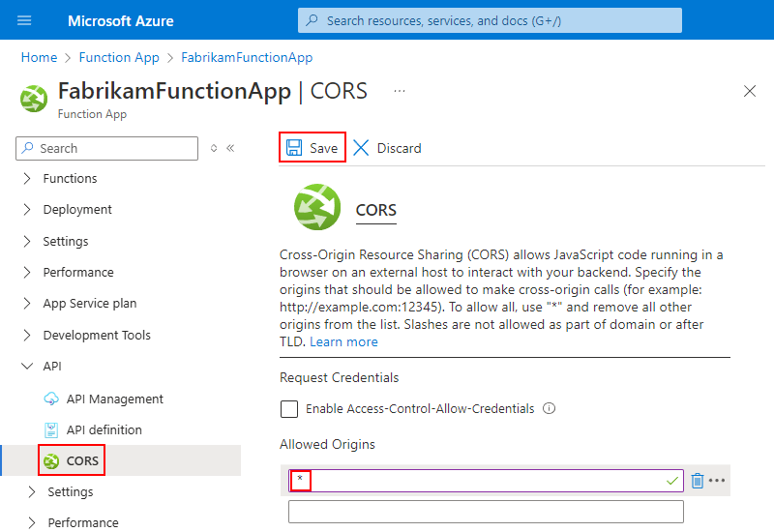Image resolution: width=774 pixels, height=532 pixels.
Task: Open the Learn more link
Action: pos(343,342)
